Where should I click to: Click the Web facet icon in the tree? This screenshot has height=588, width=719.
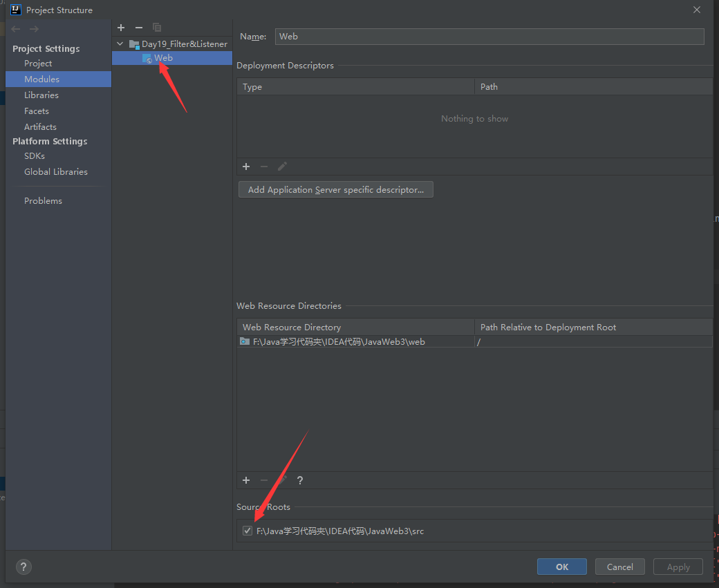pyautogui.click(x=147, y=58)
